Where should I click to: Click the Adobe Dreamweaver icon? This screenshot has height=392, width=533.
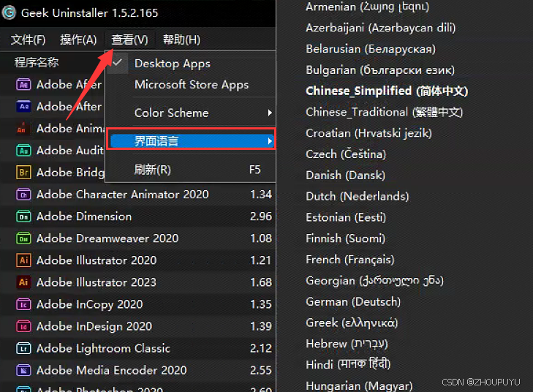pos(23,238)
